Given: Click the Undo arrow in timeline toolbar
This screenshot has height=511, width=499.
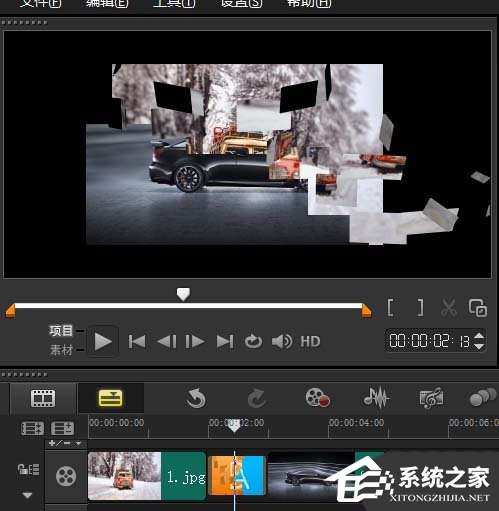Looking at the screenshot, I should pyautogui.click(x=196, y=398).
